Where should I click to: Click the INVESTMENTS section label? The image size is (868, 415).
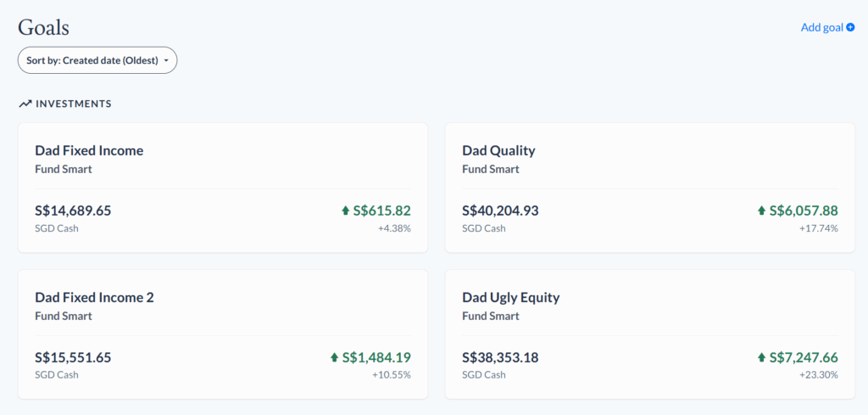(74, 104)
